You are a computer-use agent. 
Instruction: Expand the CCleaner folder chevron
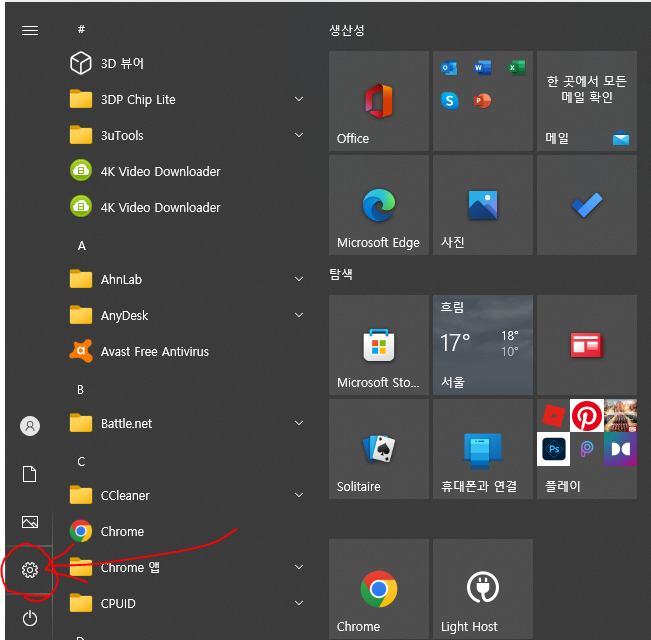(299, 495)
